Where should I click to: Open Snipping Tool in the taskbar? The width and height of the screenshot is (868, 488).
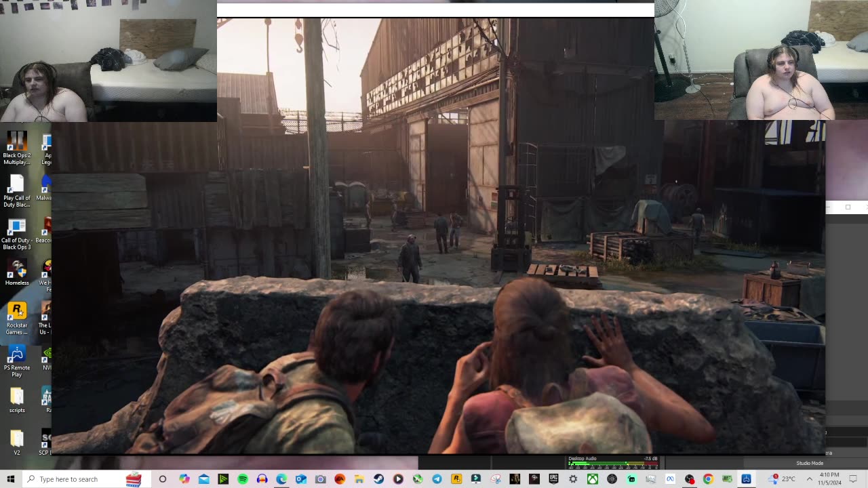[x=496, y=479]
